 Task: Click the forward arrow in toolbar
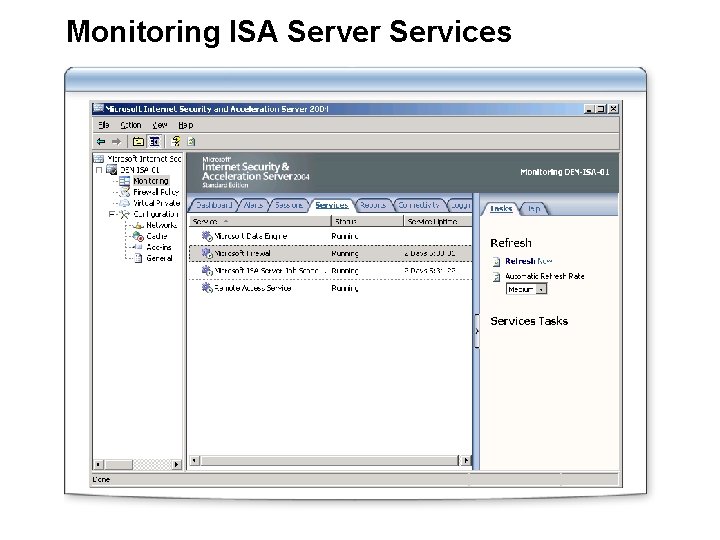(x=117, y=142)
